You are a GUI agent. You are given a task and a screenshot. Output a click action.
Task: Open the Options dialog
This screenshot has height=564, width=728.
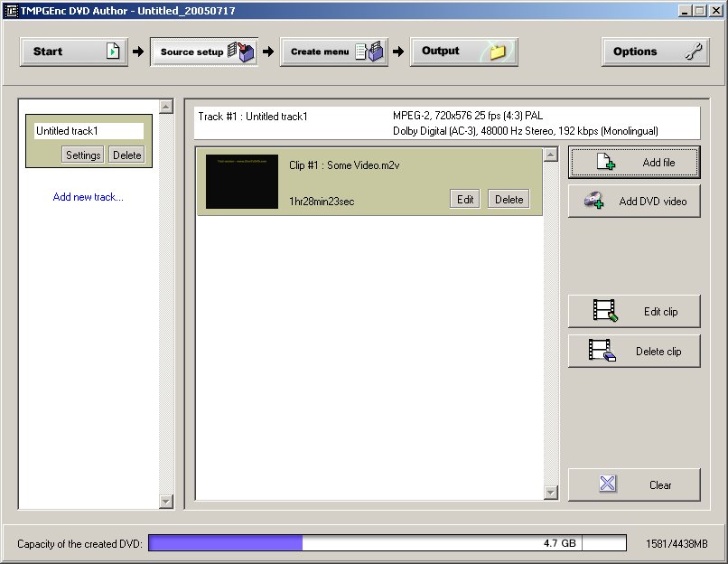coord(656,52)
